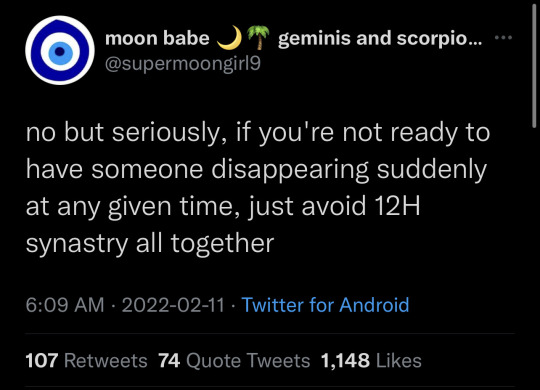
Task: Click the truncated 'geminis and scorpio...' name text
Action: point(380,38)
